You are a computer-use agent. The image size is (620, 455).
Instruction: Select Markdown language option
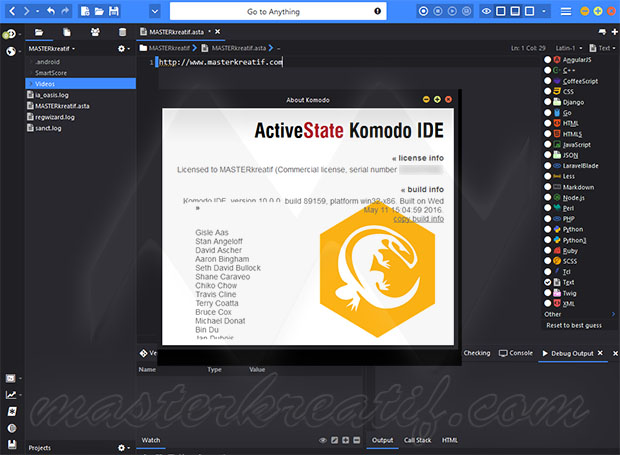[x=578, y=187]
